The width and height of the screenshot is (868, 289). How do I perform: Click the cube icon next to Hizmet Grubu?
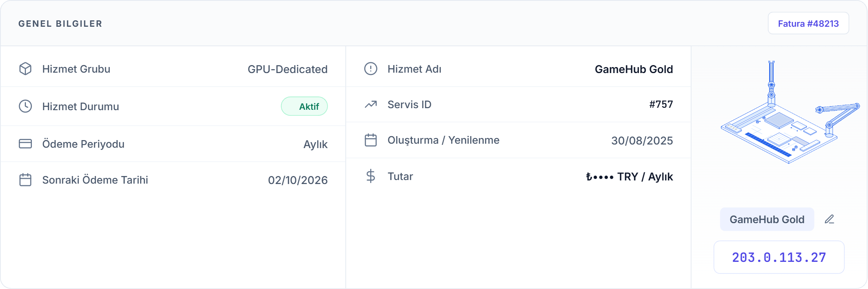[26, 69]
